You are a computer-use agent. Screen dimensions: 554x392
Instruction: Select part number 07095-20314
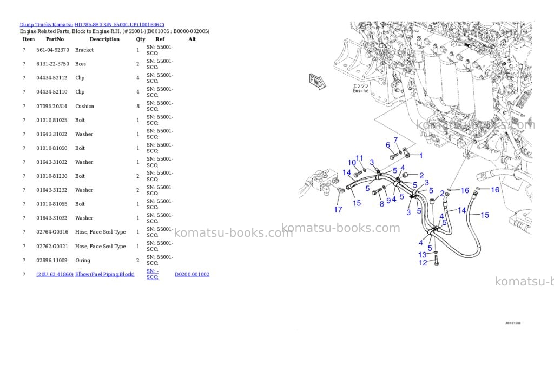point(51,107)
